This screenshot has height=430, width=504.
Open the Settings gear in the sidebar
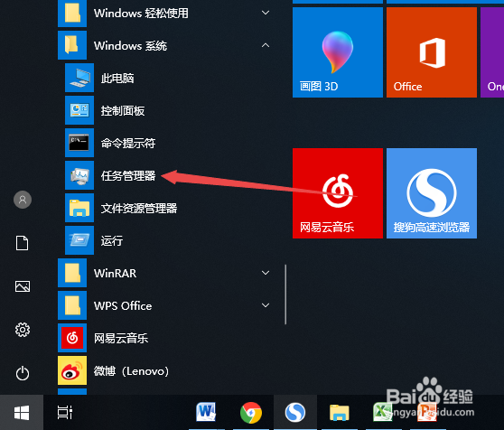click(23, 330)
